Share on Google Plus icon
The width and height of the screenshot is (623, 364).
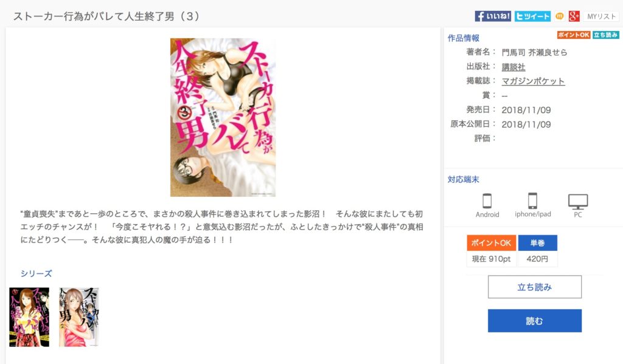point(574,16)
